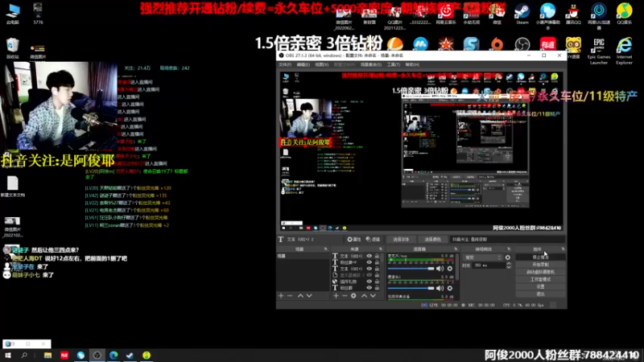Open the Epic Games Launcher shortcut
The width and height of the screenshot is (644, 362).
599,51
